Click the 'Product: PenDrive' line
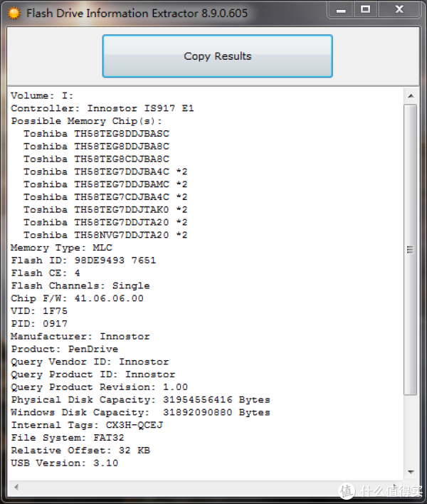 (x=65, y=349)
